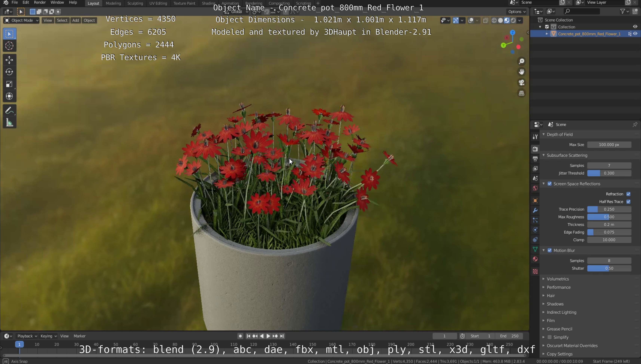Expand the Performance panel
The width and height of the screenshot is (641, 364).
pos(544,287)
